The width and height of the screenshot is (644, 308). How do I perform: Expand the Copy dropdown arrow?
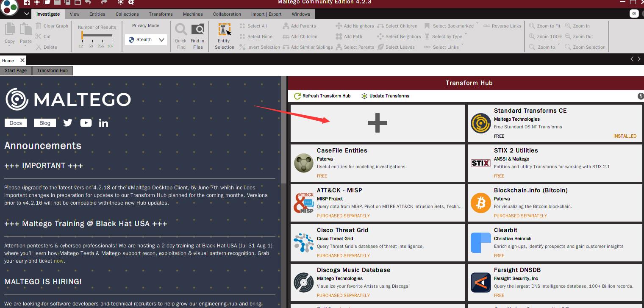pos(9,46)
